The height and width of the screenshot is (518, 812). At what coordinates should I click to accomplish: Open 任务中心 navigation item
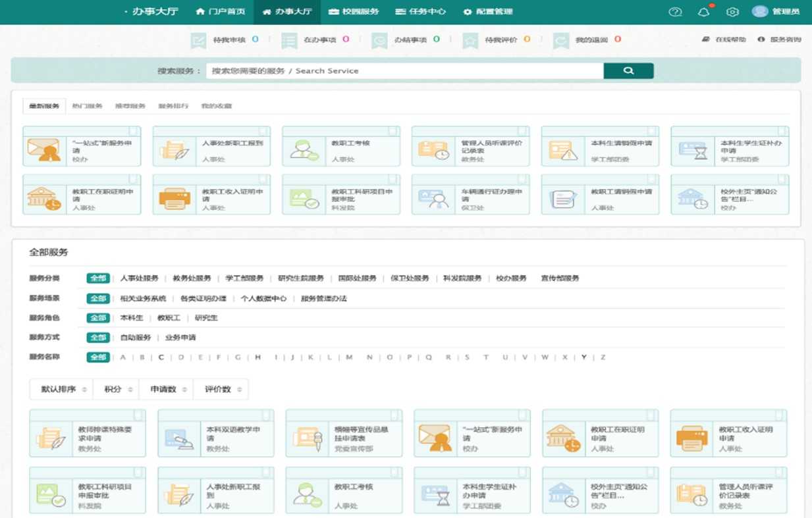(x=421, y=12)
